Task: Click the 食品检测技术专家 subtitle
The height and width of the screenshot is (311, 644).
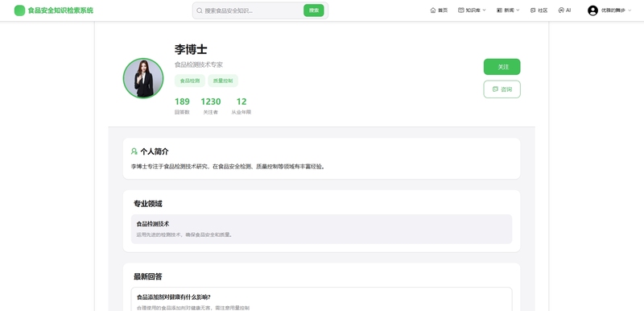Action: (x=199, y=64)
